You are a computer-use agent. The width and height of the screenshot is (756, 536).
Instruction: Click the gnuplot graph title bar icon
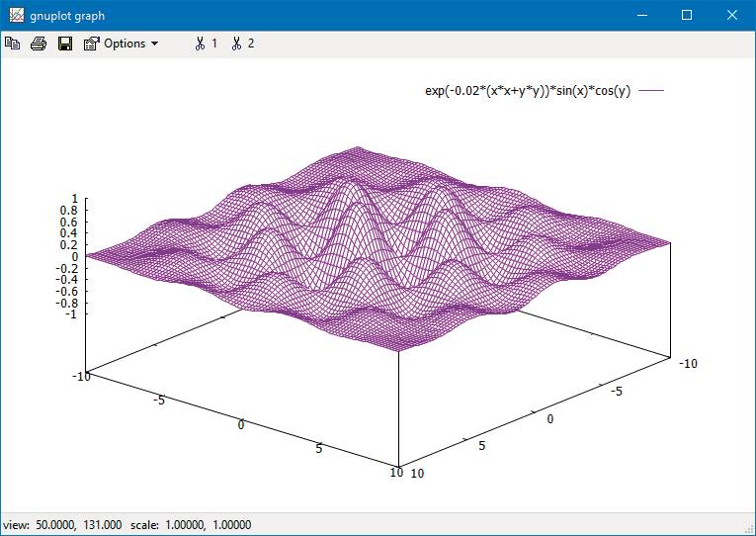coord(16,16)
